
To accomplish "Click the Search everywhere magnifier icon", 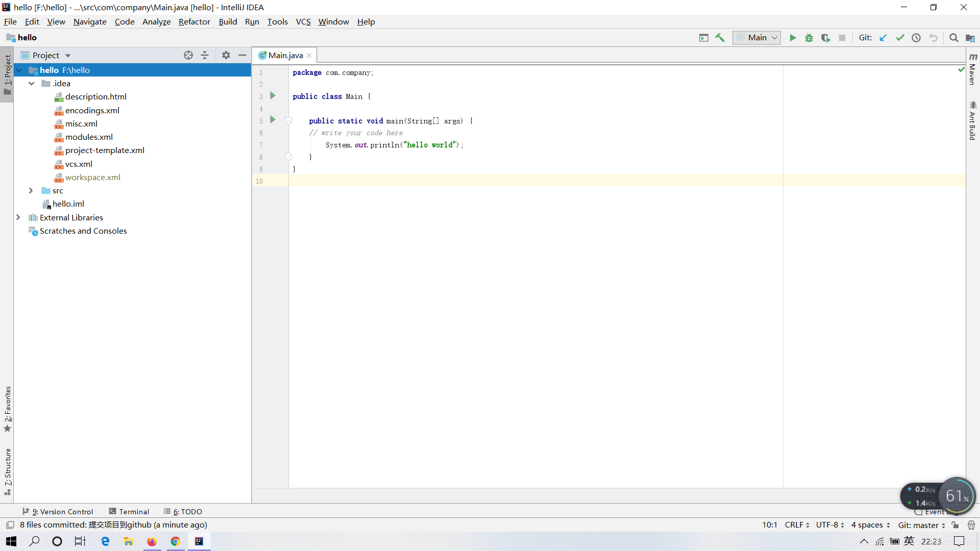I will (954, 37).
